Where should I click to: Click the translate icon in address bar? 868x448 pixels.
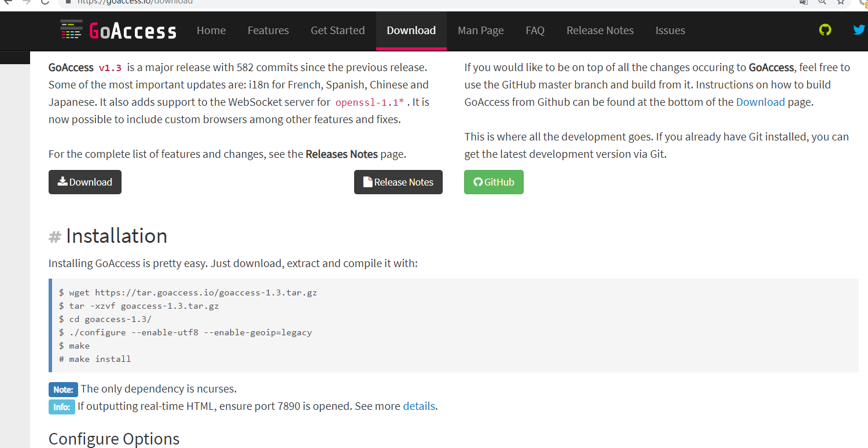pyautogui.click(x=803, y=2)
